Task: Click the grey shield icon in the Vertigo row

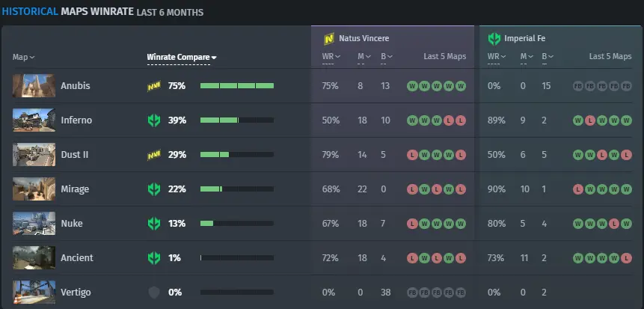Action: (x=154, y=293)
